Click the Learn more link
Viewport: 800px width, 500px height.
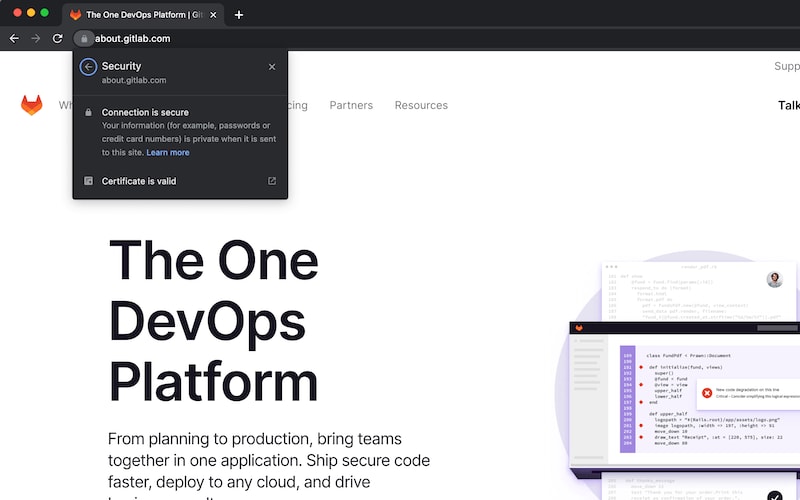(168, 153)
